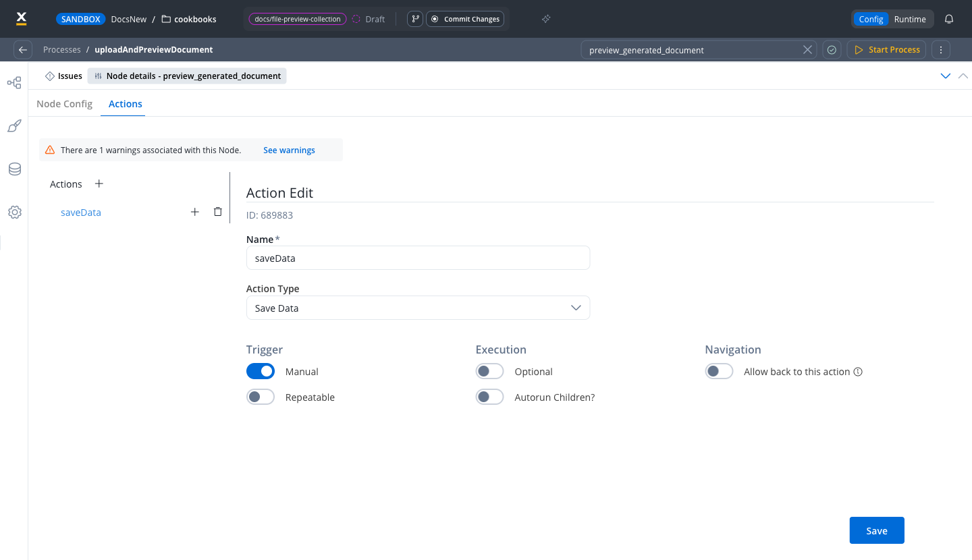
Task: Open the settings gear in sidebar
Action: pyautogui.click(x=14, y=212)
